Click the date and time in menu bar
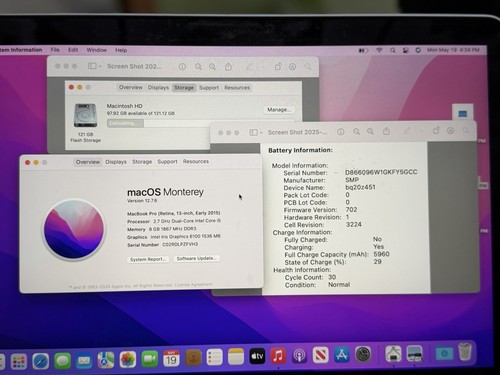The image size is (500, 375). tap(453, 50)
